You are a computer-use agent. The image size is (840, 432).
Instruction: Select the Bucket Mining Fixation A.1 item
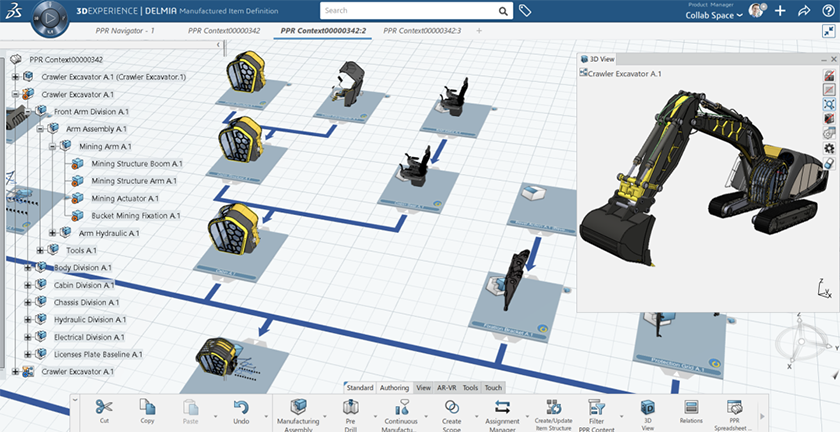coord(136,215)
